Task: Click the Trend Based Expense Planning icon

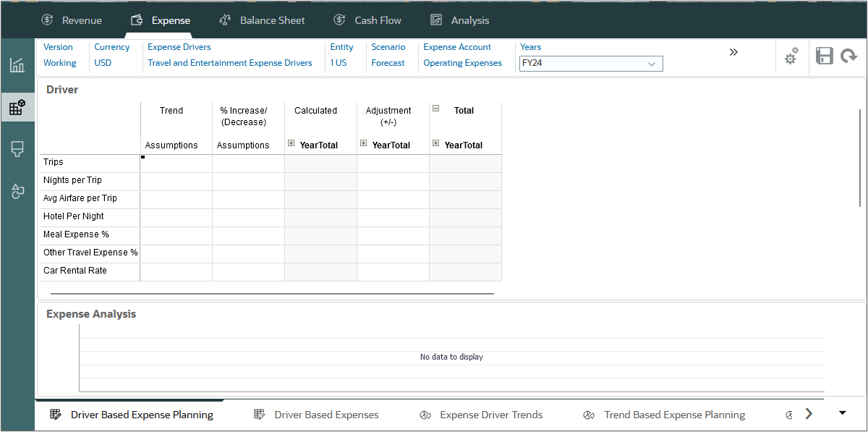Action: point(589,415)
